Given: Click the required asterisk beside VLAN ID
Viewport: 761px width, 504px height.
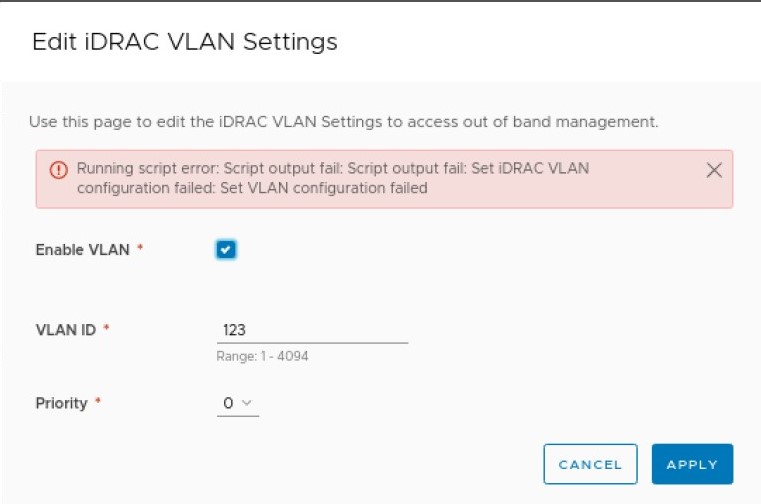Looking at the screenshot, I should click(106, 329).
